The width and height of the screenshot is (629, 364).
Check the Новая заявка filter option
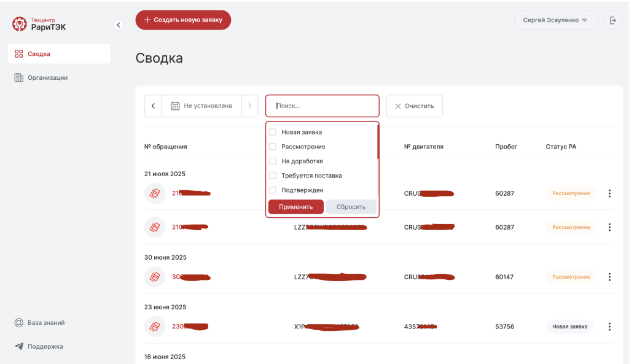[x=273, y=132]
